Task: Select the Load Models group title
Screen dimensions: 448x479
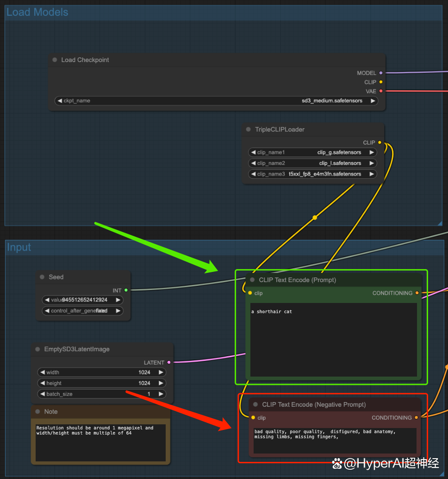Action: (37, 13)
